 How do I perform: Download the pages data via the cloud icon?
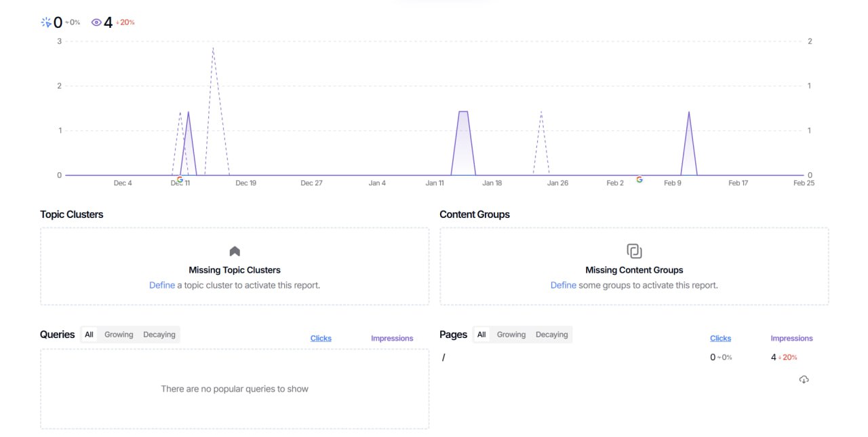[804, 379]
